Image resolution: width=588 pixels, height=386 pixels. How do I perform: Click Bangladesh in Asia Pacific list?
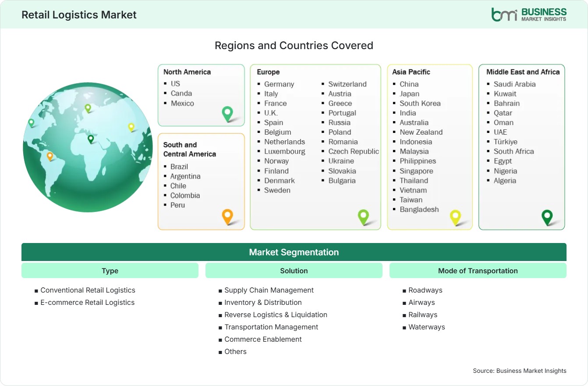pyautogui.click(x=419, y=209)
